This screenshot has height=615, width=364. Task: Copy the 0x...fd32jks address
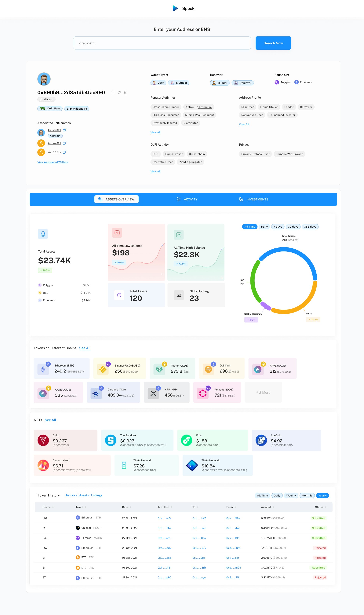click(x=64, y=152)
